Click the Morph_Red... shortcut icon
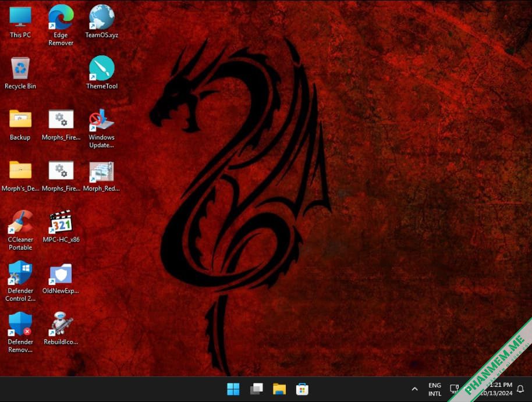The height and width of the screenshot is (402, 532). click(102, 171)
